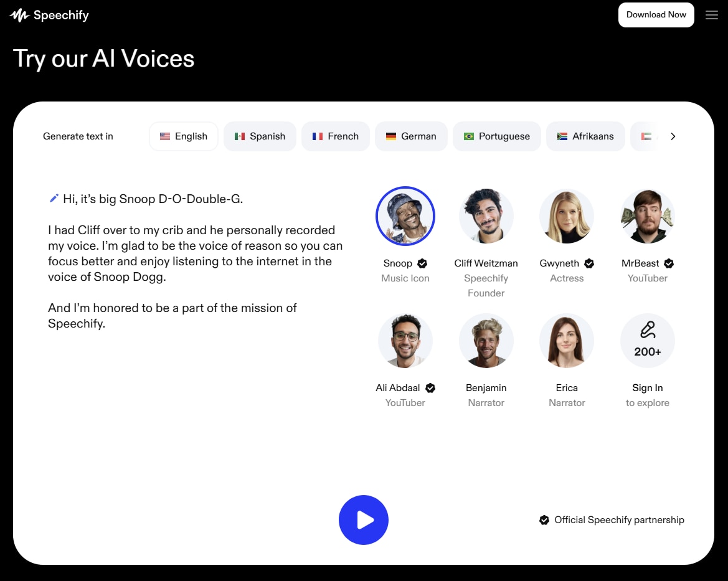Open the hamburger menu

(712, 15)
